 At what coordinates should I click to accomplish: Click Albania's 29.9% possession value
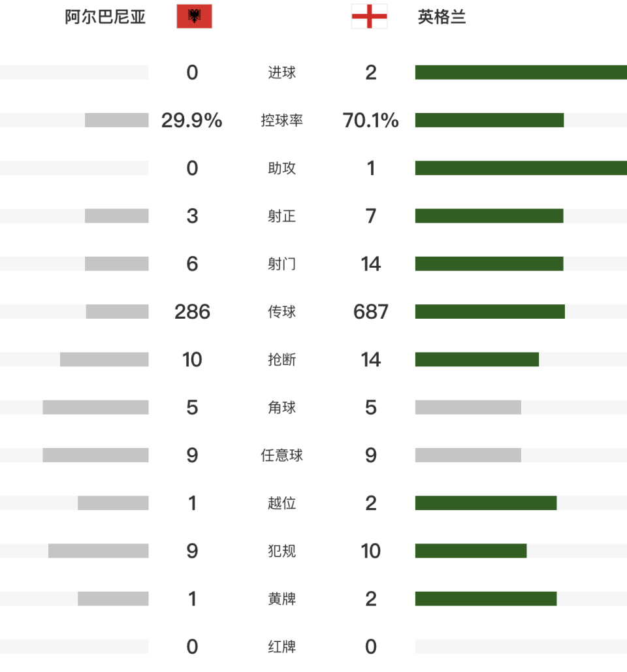pyautogui.click(x=191, y=120)
